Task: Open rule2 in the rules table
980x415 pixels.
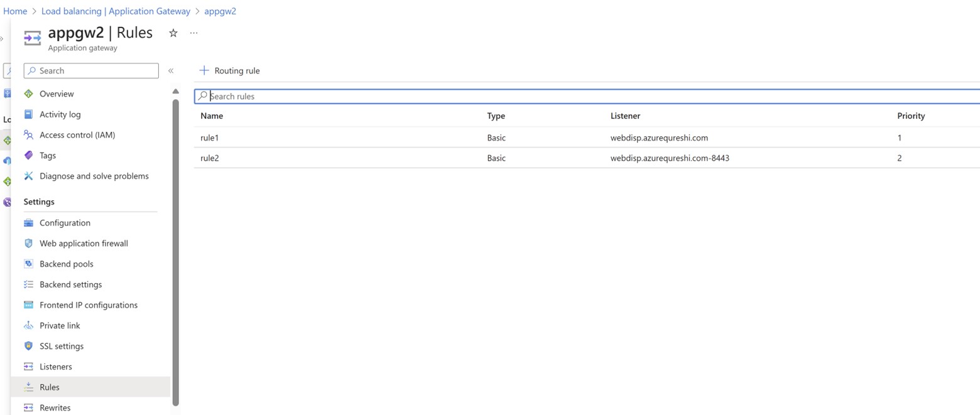Action: (210, 158)
